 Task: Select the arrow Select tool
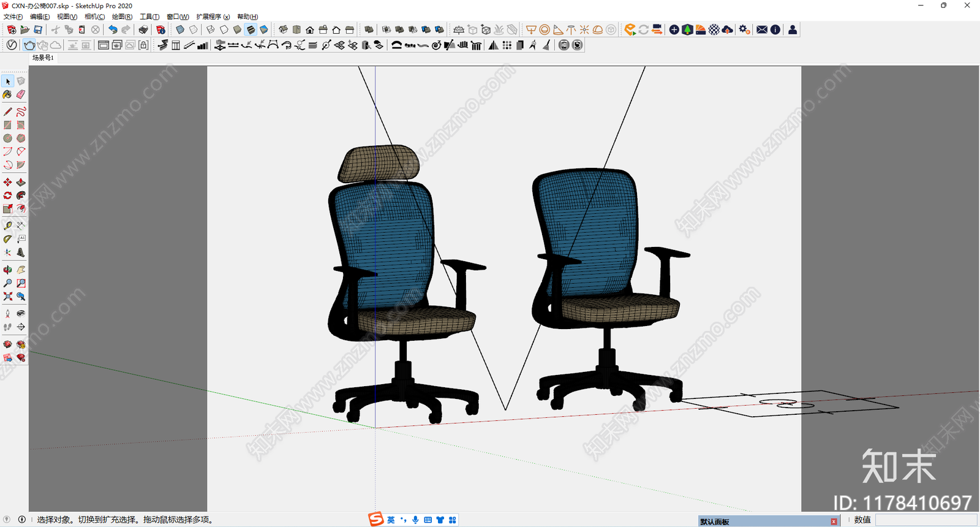pyautogui.click(x=7, y=81)
